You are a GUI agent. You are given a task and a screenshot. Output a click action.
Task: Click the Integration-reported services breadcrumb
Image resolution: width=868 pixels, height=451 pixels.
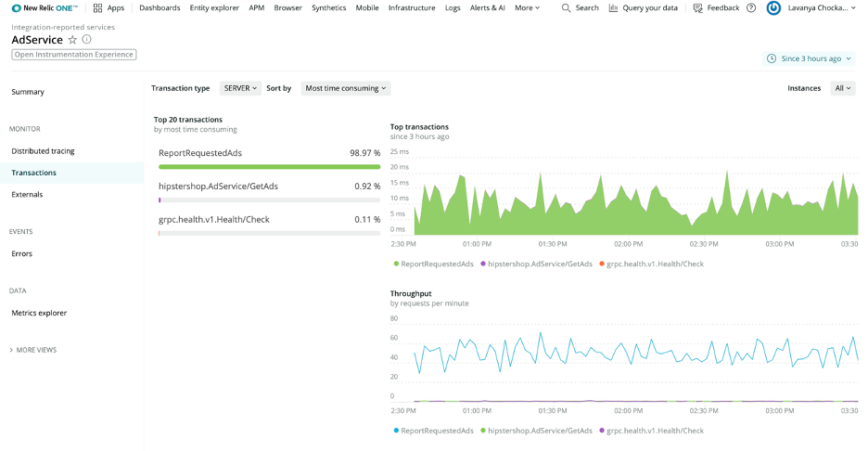[x=63, y=27]
